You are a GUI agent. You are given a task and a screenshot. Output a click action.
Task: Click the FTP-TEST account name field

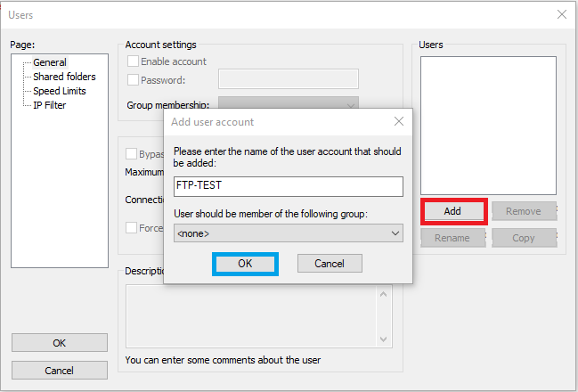[289, 186]
